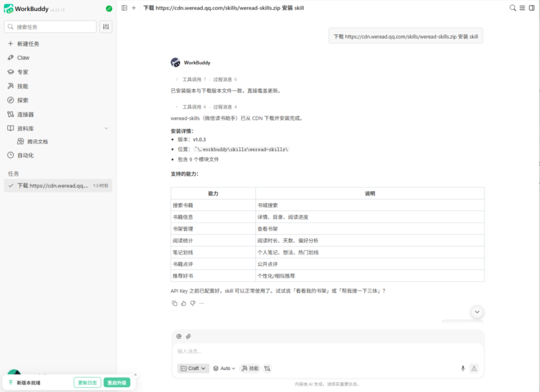Open the 更新日志 changelog button
Viewport: 540px width, 392px height.
[x=88, y=382]
